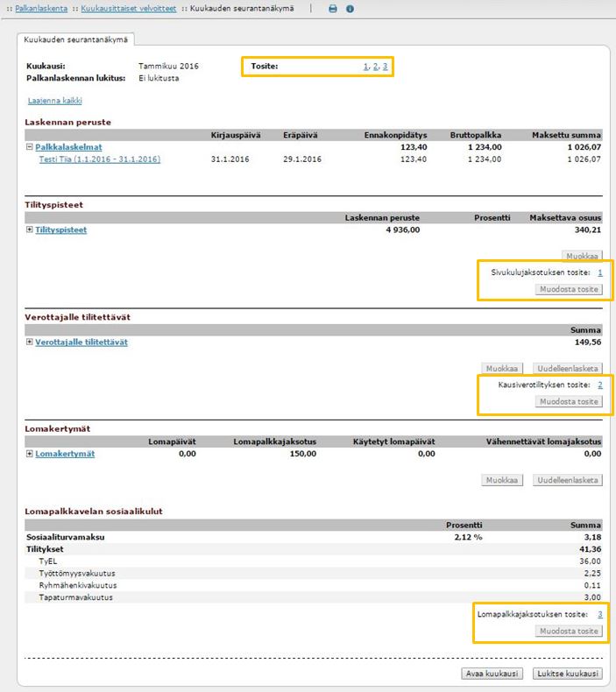Screen dimensions: 616x692
Task: Expand the Lomakertymät row
Action: (x=29, y=454)
